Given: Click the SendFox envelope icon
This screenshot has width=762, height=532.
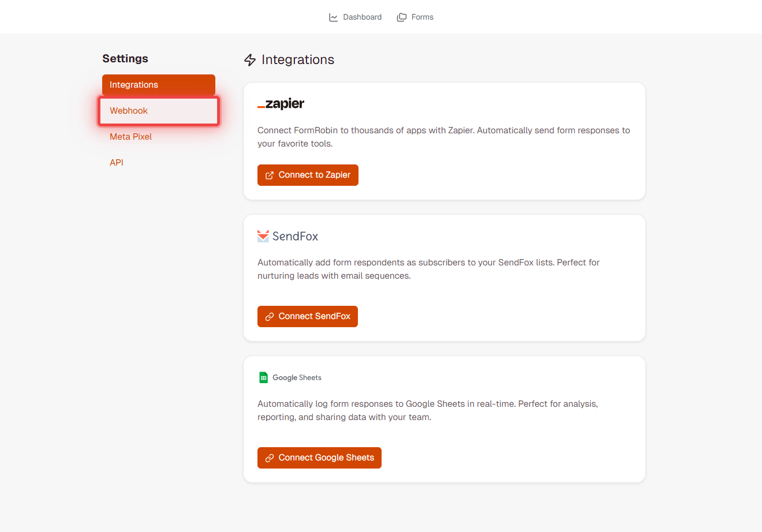Looking at the screenshot, I should point(263,236).
